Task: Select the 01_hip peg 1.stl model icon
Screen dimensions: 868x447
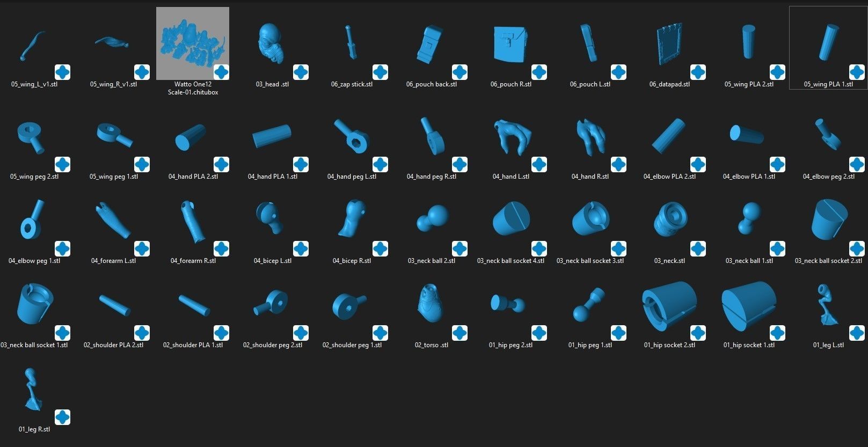Action: tap(590, 305)
